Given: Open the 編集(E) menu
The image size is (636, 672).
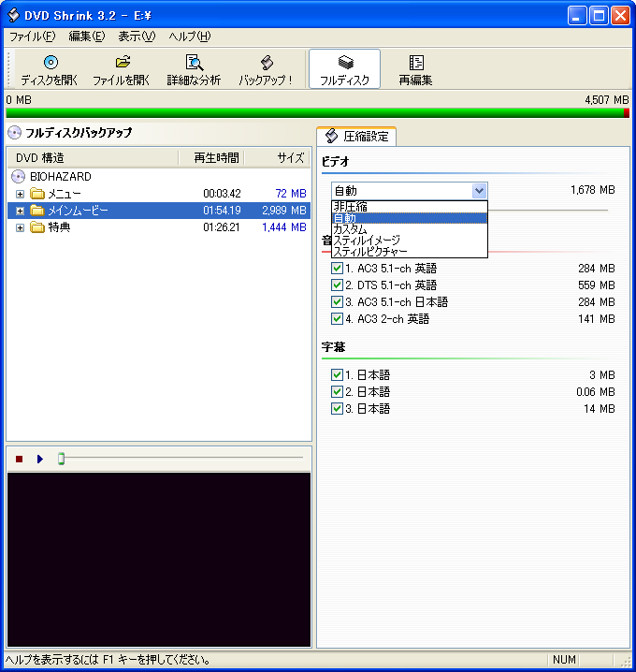Looking at the screenshot, I should point(87,37).
